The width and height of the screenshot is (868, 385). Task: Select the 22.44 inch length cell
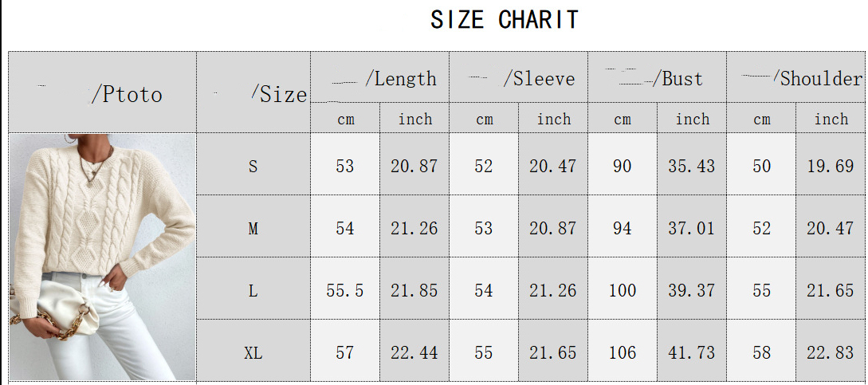pos(414,351)
